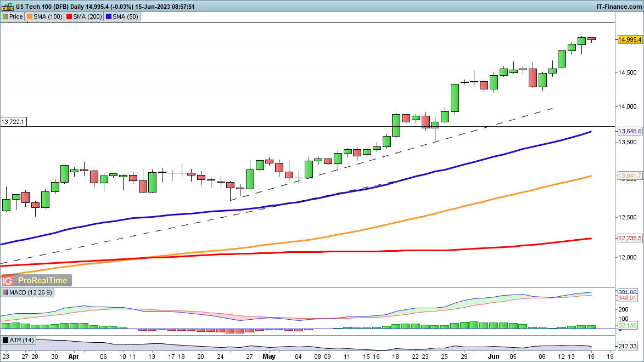Click the date label 19 on the time axis
The image size is (644, 362).
tap(610, 357)
